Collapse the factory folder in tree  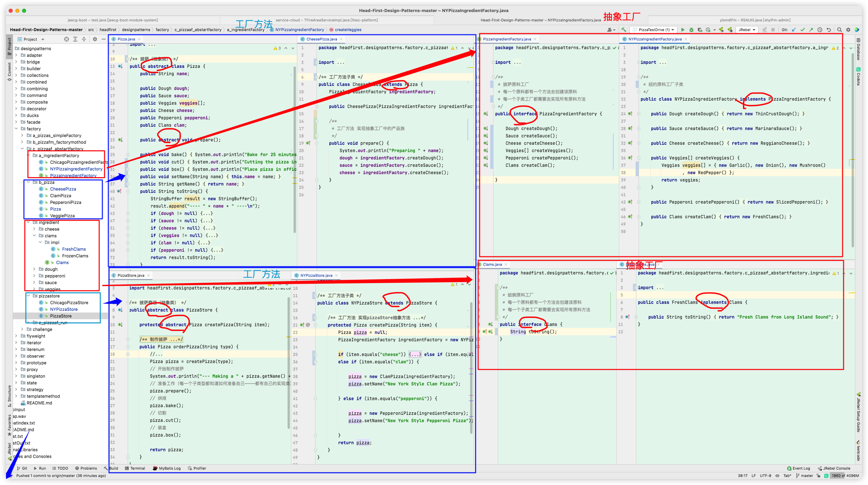[16, 129]
